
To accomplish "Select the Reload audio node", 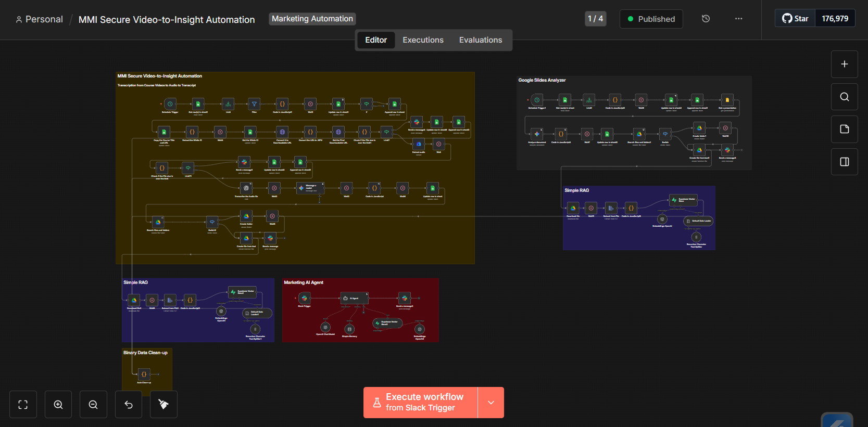I will click(419, 144).
